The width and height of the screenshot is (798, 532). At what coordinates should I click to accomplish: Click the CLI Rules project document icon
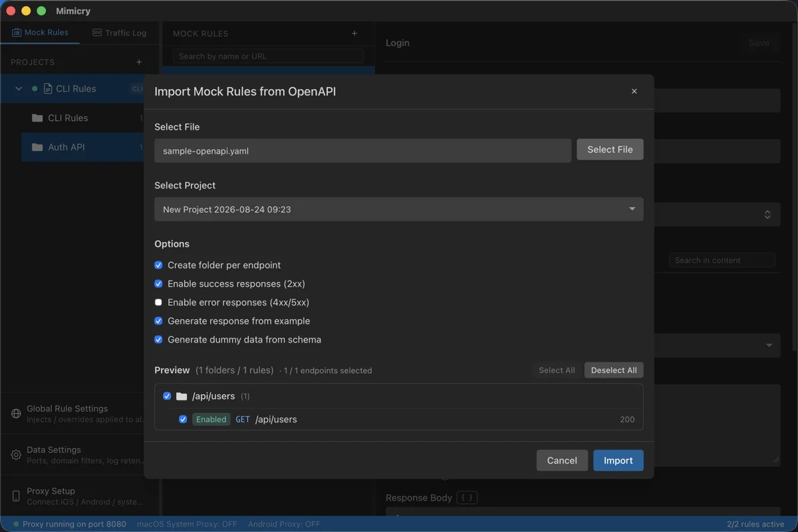tap(47, 88)
